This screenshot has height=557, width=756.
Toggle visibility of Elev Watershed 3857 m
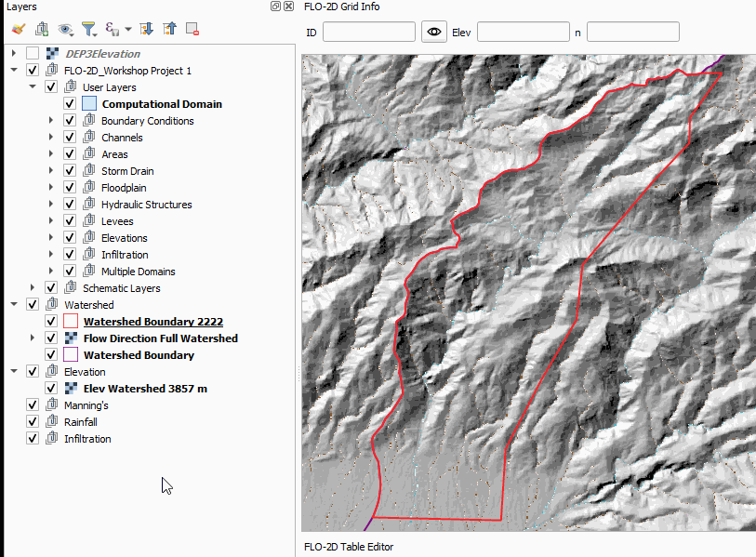pyautogui.click(x=51, y=389)
